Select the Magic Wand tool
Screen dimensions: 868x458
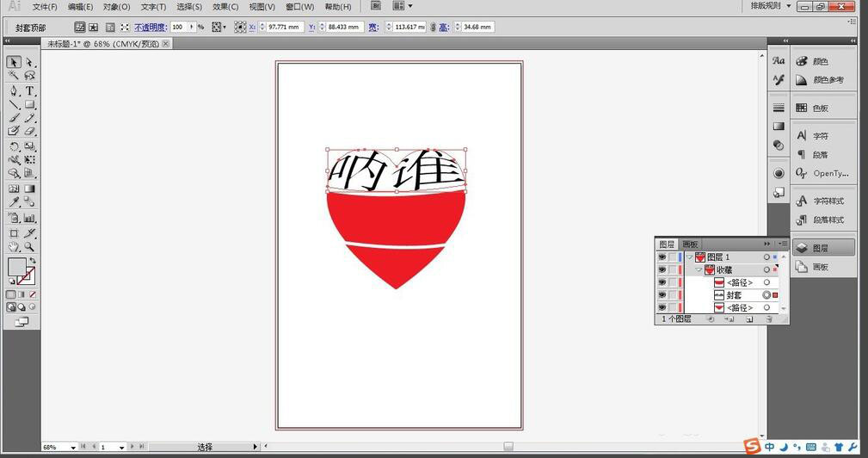click(x=14, y=75)
